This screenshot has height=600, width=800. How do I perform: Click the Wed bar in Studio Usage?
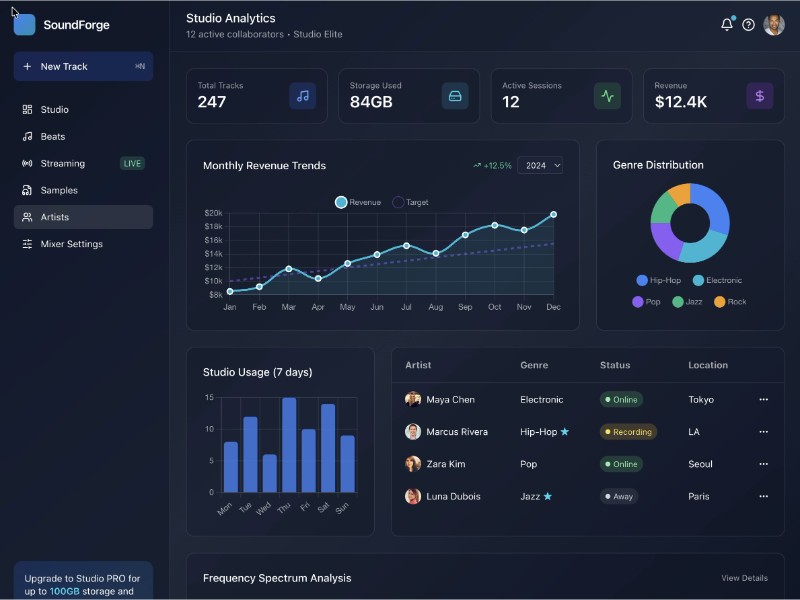[x=270, y=473]
